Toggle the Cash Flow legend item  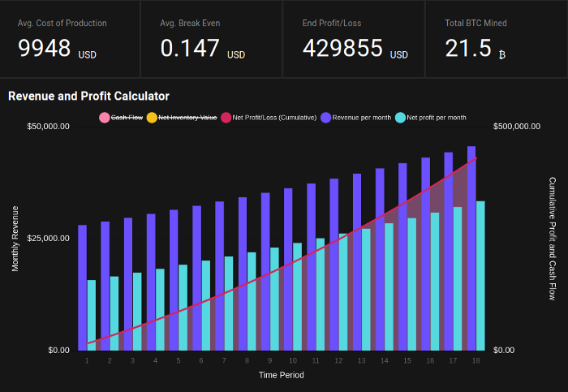point(121,118)
